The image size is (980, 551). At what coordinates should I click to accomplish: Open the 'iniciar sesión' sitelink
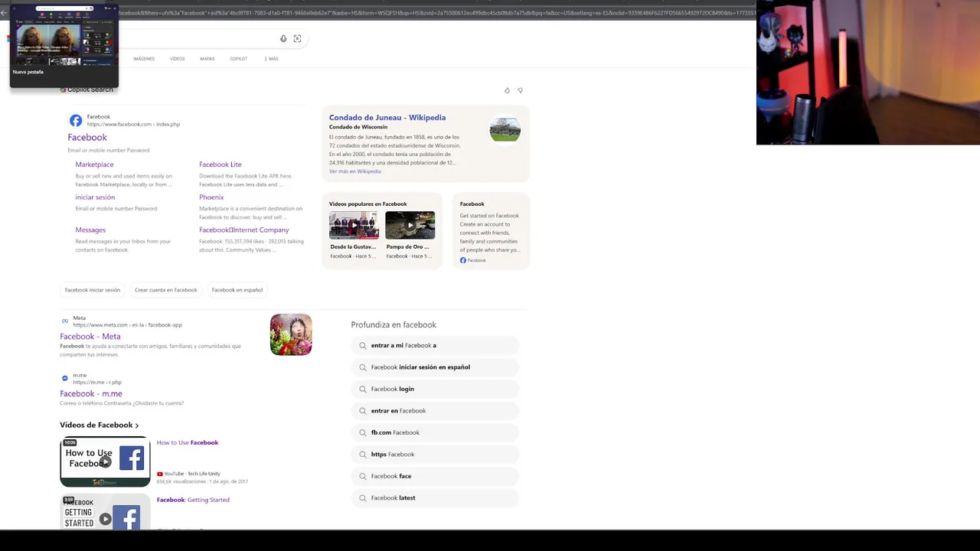tap(95, 197)
